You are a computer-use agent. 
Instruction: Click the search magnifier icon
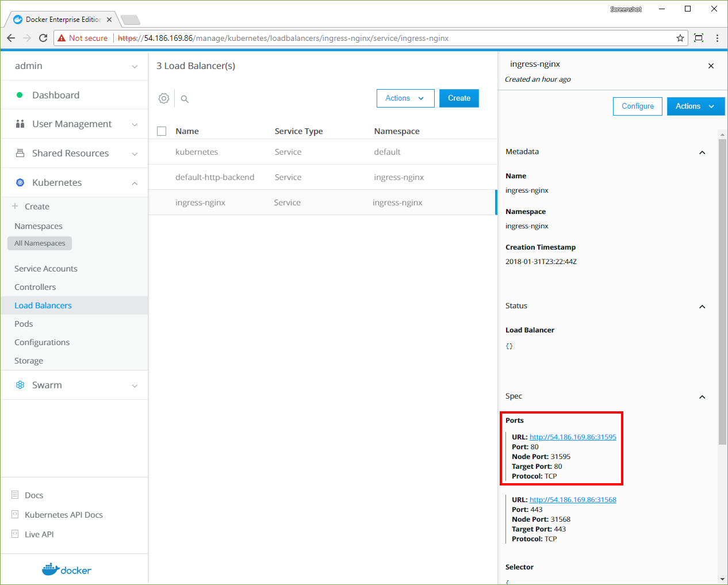185,99
